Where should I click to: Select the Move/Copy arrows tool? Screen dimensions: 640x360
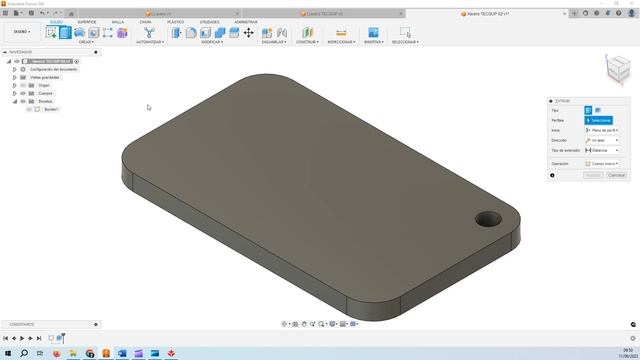coord(249,33)
